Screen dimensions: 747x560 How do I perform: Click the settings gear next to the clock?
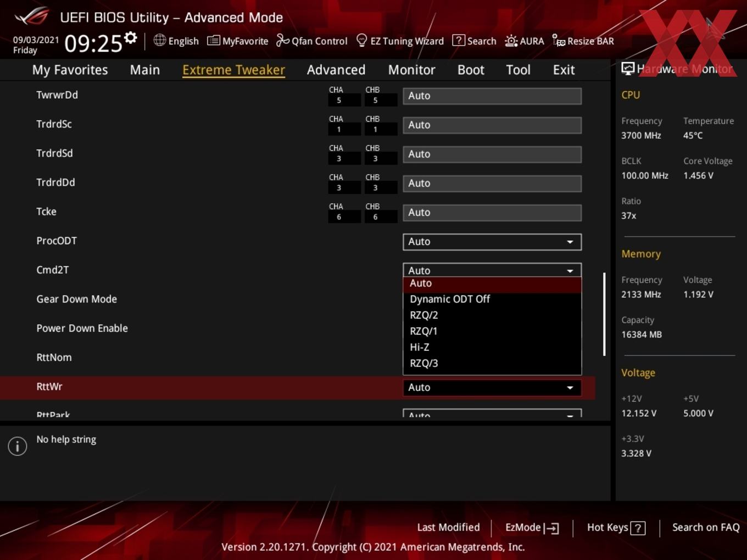pos(131,37)
